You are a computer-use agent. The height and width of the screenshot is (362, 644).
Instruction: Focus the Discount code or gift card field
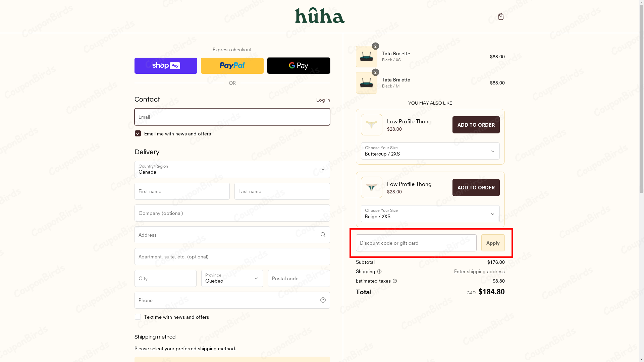click(x=416, y=243)
